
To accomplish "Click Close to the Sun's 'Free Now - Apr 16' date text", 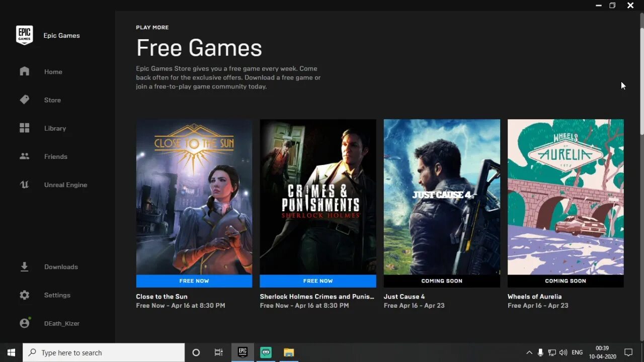I will point(180,306).
